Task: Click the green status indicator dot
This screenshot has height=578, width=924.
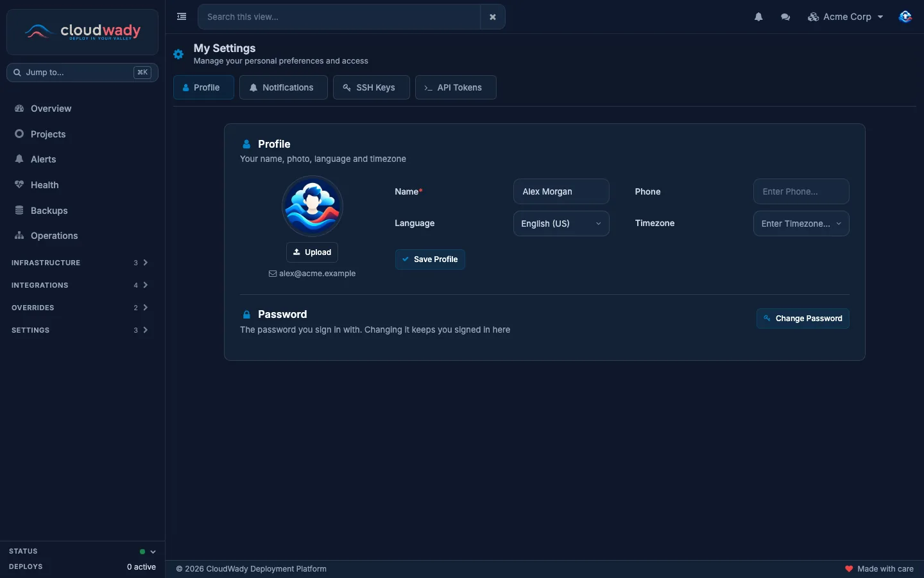Action: click(142, 552)
